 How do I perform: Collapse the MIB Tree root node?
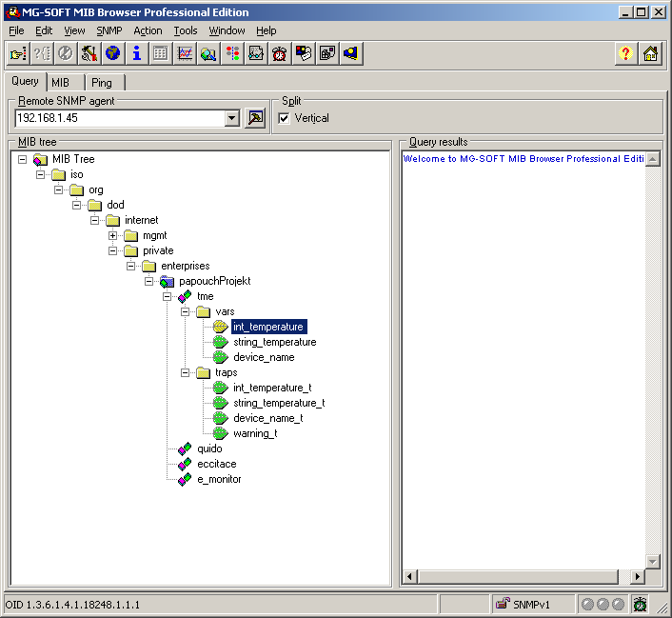[x=22, y=160]
